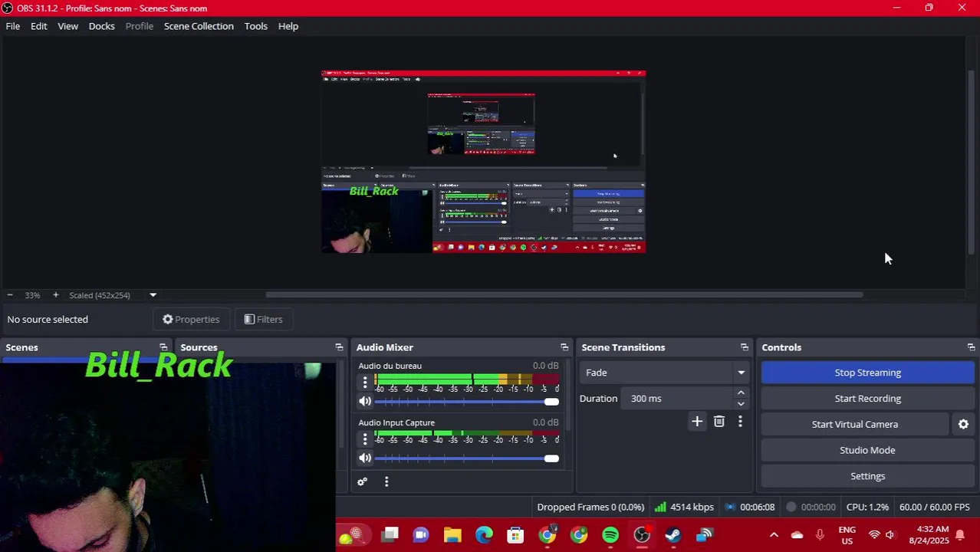Show hidden tray icons chevron
980x552 pixels.
(x=774, y=535)
